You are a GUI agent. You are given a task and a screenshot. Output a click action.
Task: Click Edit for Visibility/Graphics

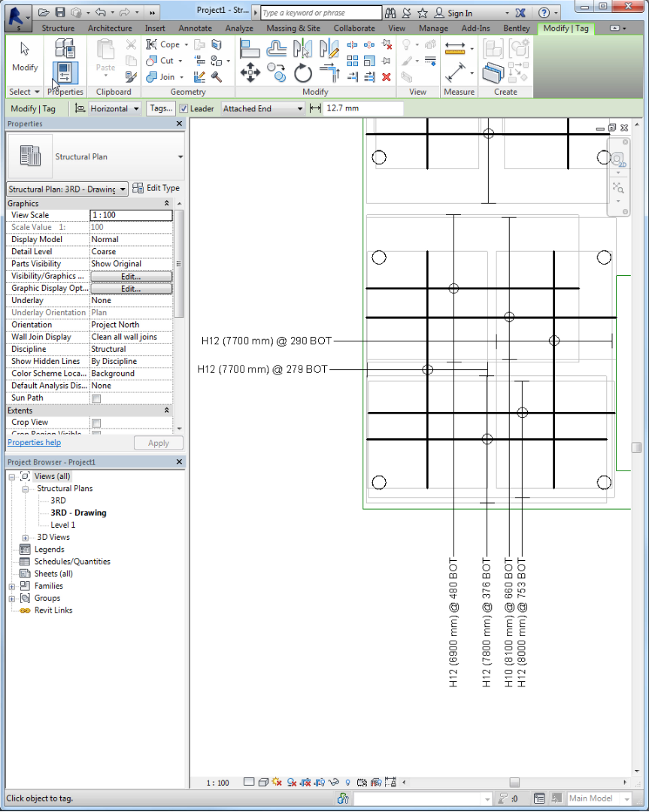pyautogui.click(x=131, y=276)
